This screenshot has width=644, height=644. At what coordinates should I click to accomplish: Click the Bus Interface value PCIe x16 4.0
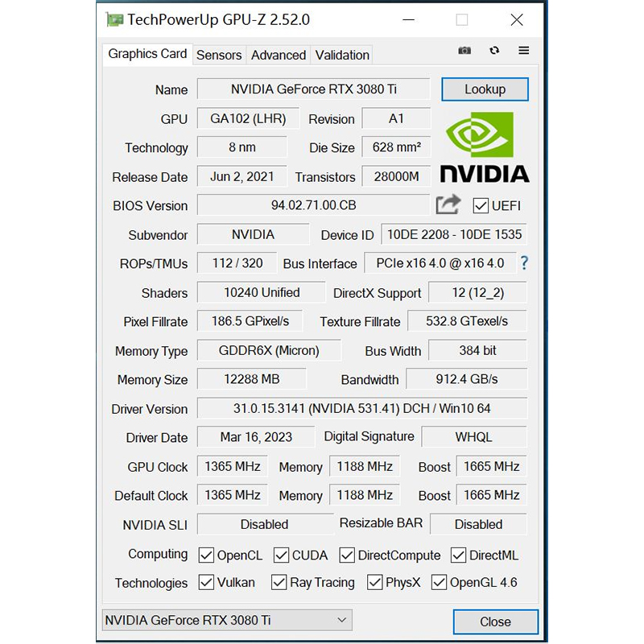point(440,263)
